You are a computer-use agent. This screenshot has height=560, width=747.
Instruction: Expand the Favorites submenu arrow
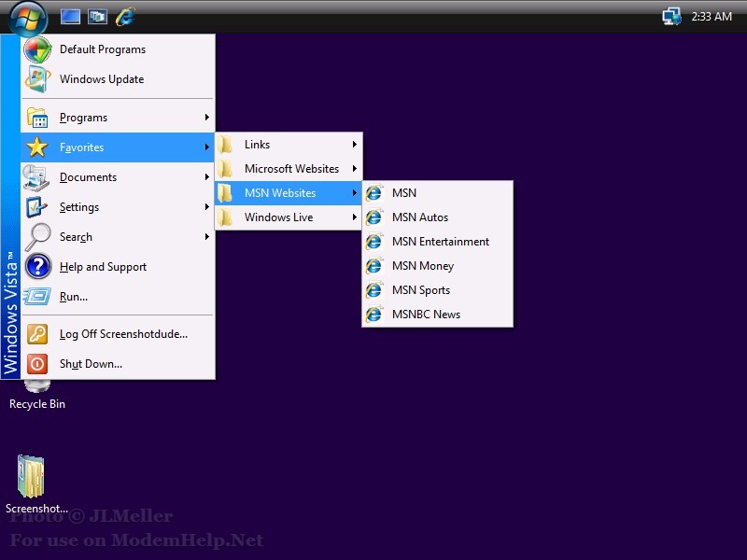(x=206, y=147)
